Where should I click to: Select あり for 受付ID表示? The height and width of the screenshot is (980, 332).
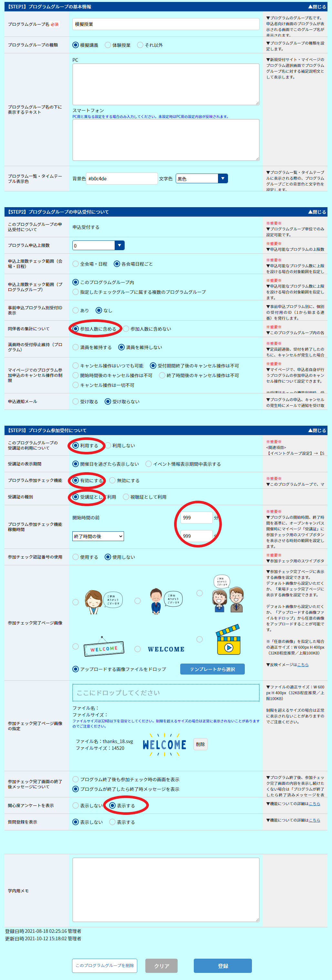click(76, 310)
